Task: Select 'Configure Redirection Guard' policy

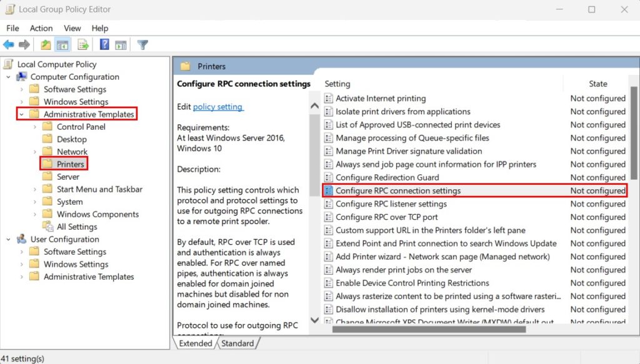Action: (387, 177)
